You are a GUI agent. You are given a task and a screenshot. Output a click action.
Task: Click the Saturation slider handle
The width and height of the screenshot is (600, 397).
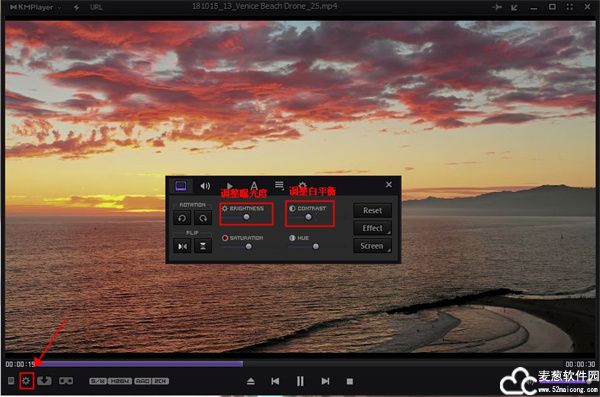pyautogui.click(x=249, y=247)
